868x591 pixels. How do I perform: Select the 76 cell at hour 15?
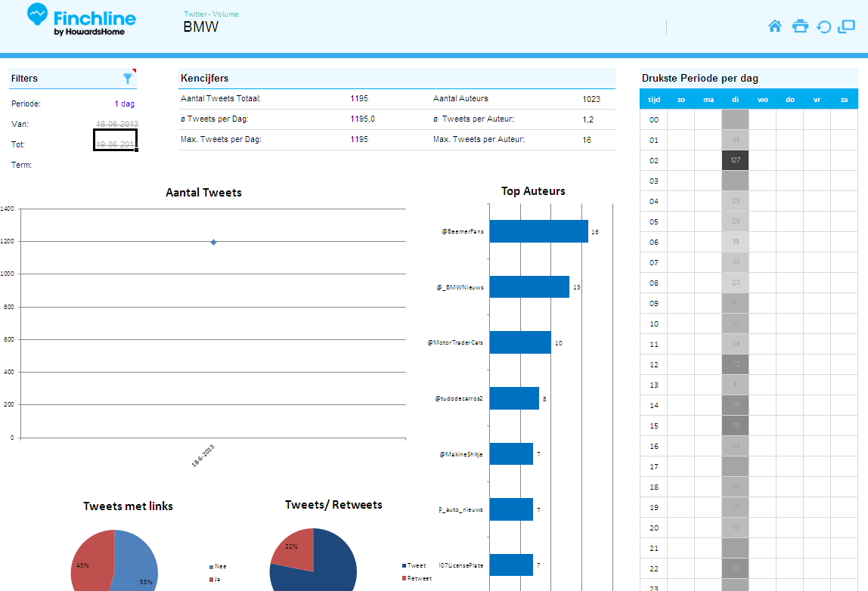735,425
